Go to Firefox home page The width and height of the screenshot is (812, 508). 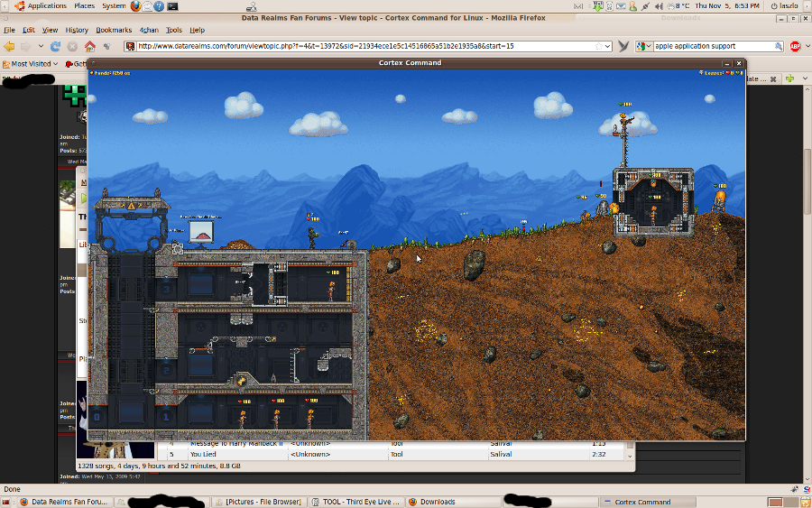point(89,46)
